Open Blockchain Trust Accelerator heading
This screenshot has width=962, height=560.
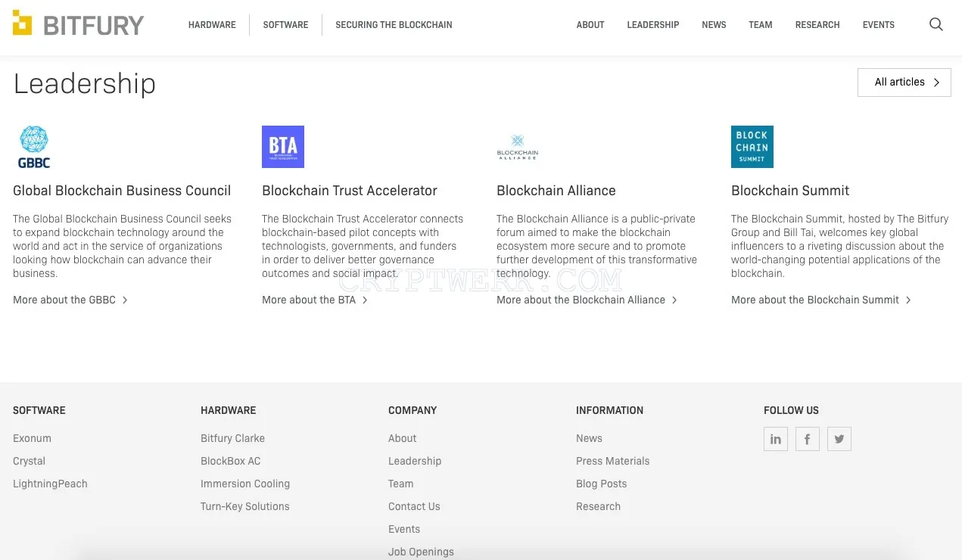pos(350,191)
